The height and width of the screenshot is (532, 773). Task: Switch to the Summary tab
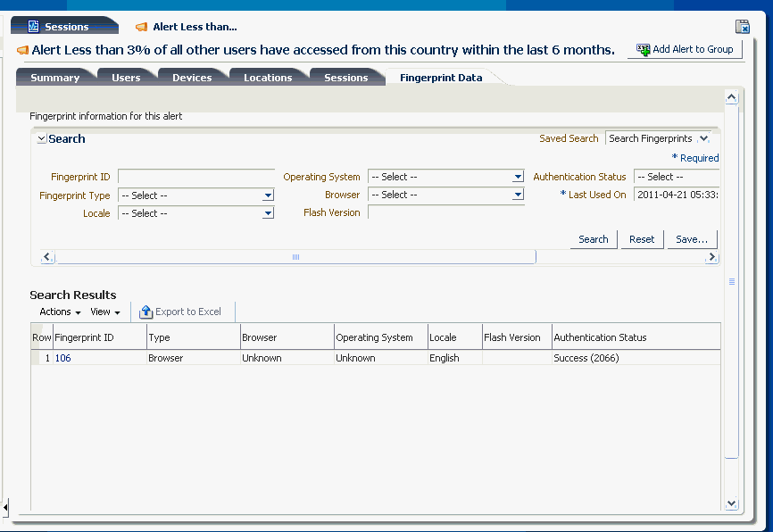tap(55, 77)
